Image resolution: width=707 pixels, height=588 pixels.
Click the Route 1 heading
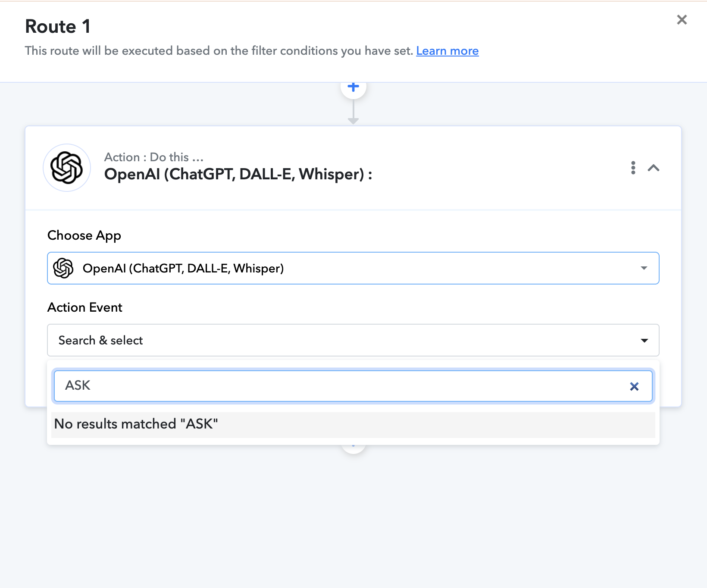pyautogui.click(x=58, y=27)
